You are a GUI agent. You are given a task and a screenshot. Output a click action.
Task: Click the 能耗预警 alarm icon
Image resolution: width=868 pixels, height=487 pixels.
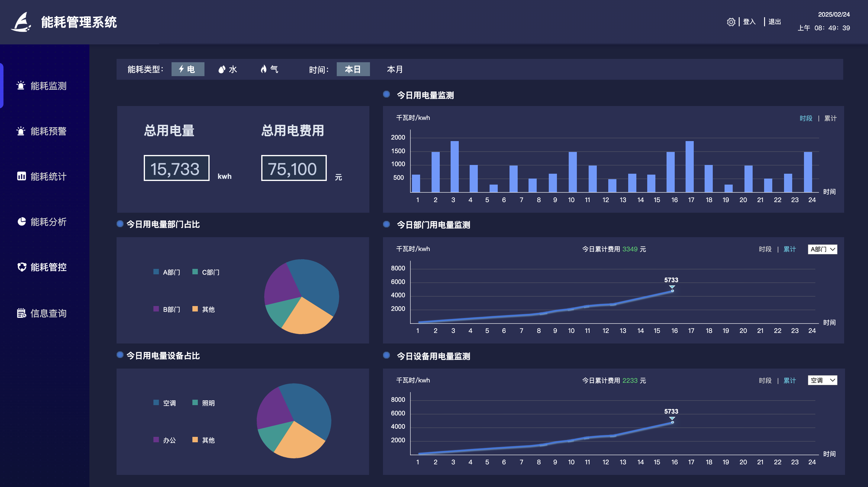click(21, 131)
